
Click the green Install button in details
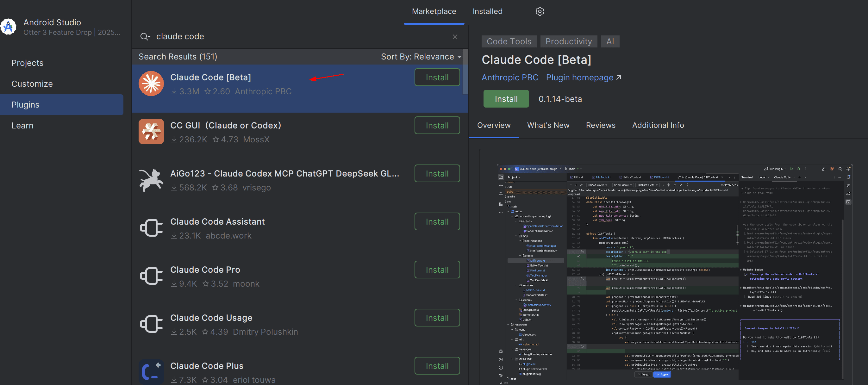coord(506,99)
